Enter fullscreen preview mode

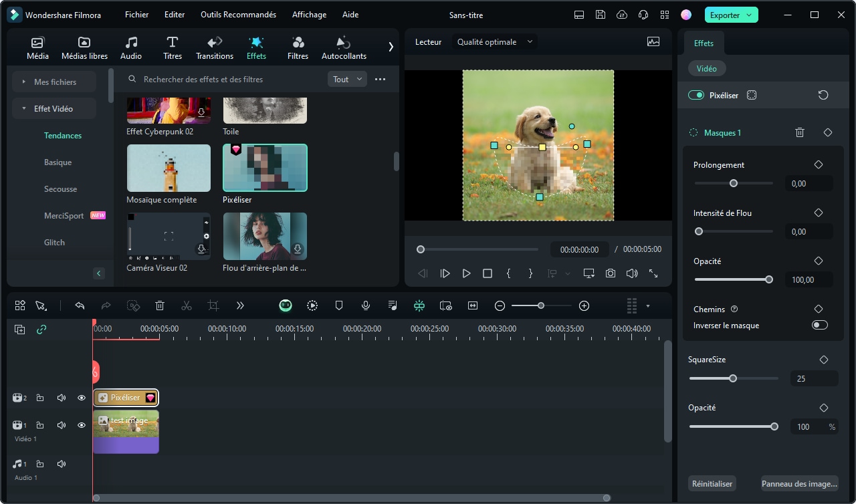(653, 273)
